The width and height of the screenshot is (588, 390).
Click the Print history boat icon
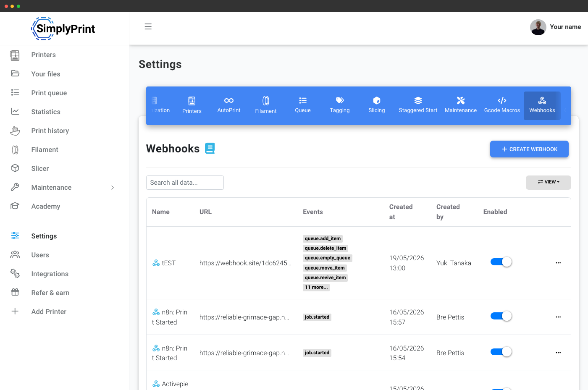(15, 131)
